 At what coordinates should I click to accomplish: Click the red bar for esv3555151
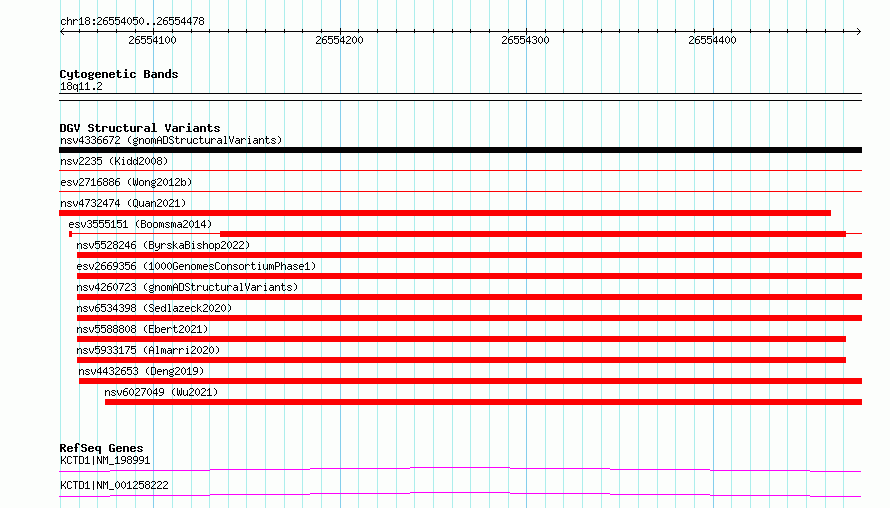tap(532, 234)
